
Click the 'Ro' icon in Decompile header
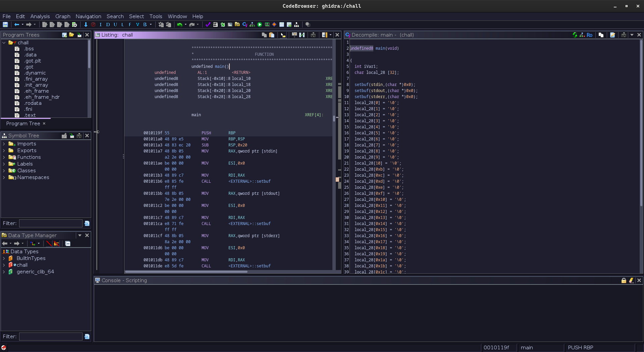589,35
